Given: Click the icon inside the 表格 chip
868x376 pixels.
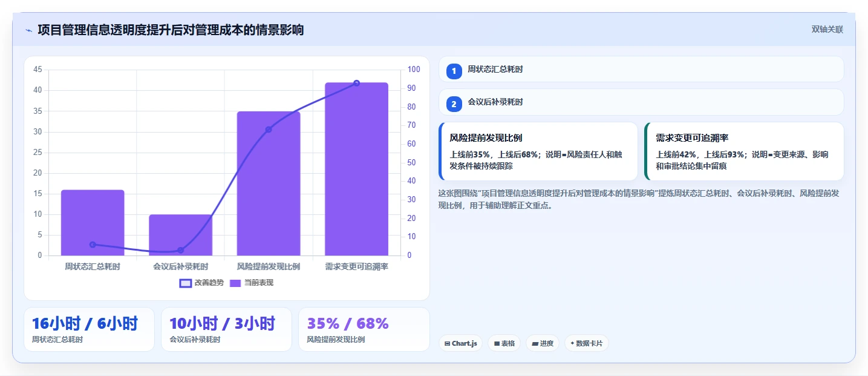Looking at the screenshot, I should pyautogui.click(x=497, y=343).
